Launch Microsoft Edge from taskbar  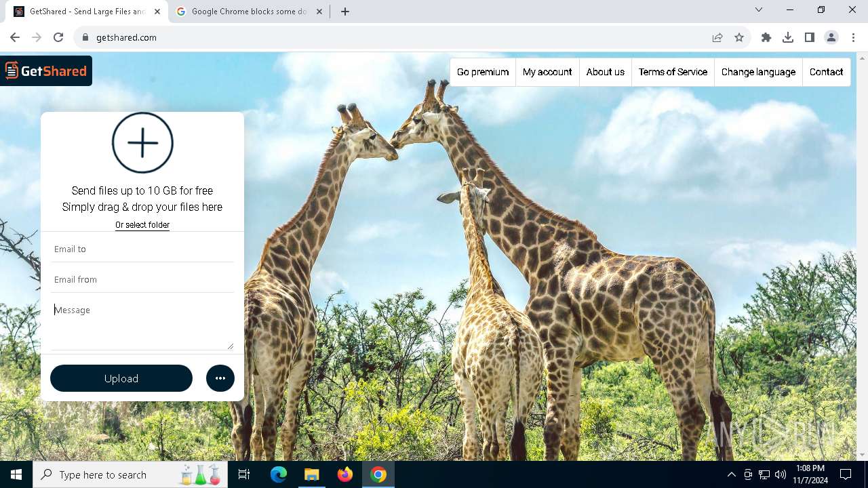click(279, 474)
